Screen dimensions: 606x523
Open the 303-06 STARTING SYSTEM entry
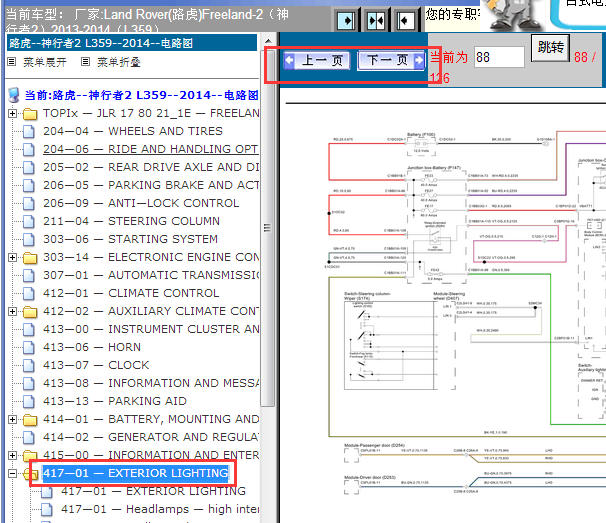[131, 239]
